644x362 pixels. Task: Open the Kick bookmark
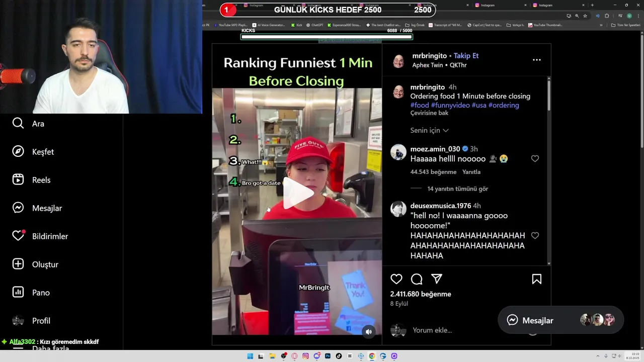[296, 25]
